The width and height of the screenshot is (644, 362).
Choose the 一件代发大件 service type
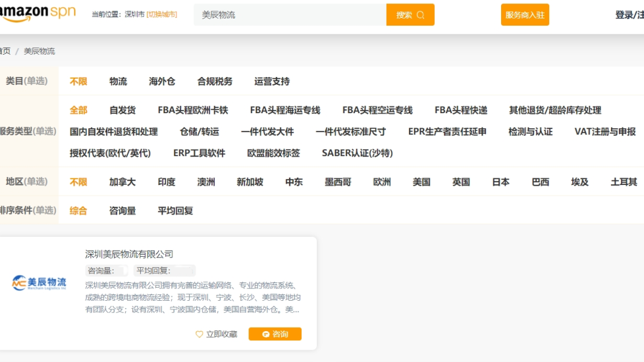[267, 132]
